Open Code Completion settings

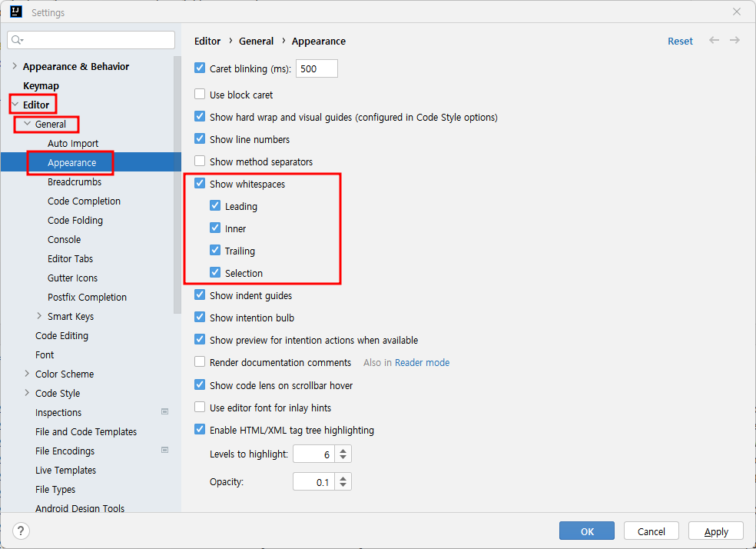pos(84,201)
